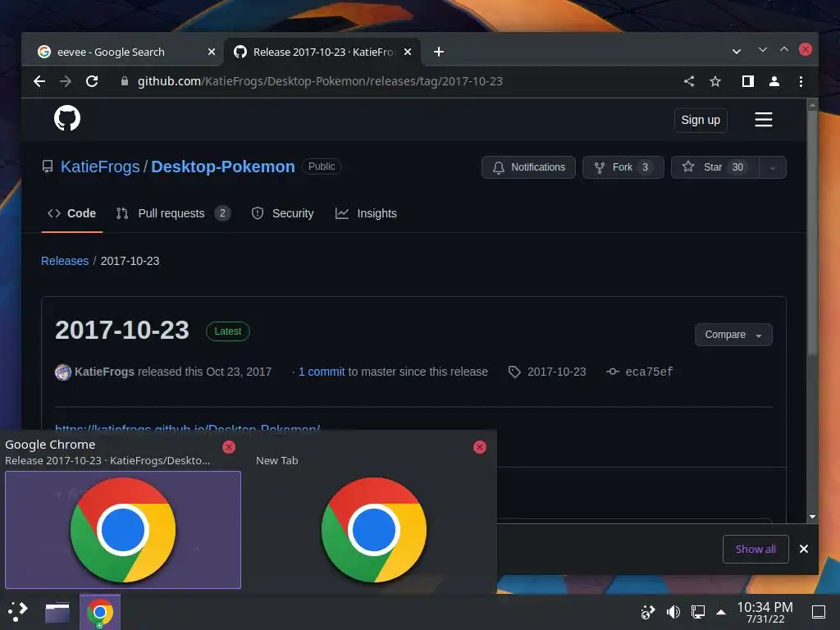Open the Chrome side panel

click(x=748, y=81)
